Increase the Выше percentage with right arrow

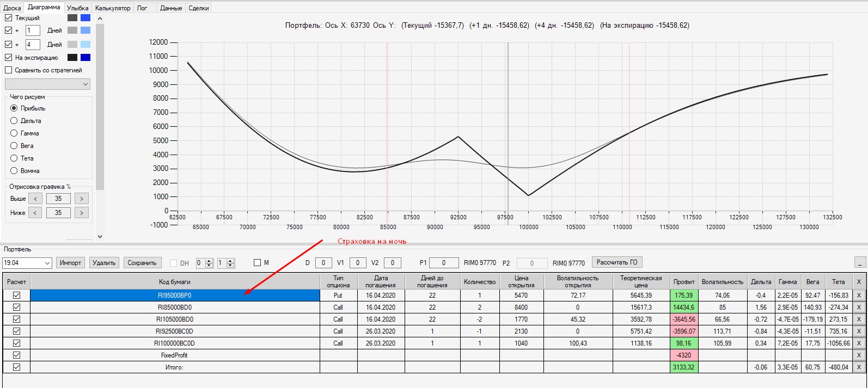pos(82,199)
